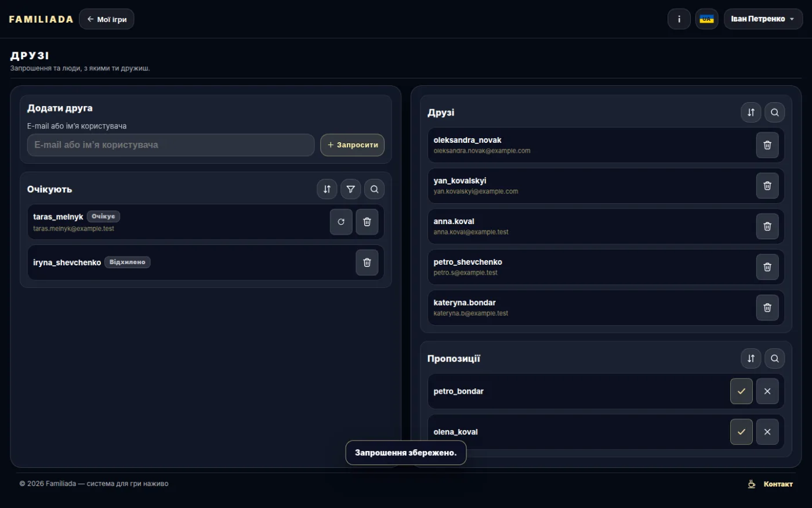
Task: Delete iryna_shevchenko rejected invitation
Action: coord(367,262)
